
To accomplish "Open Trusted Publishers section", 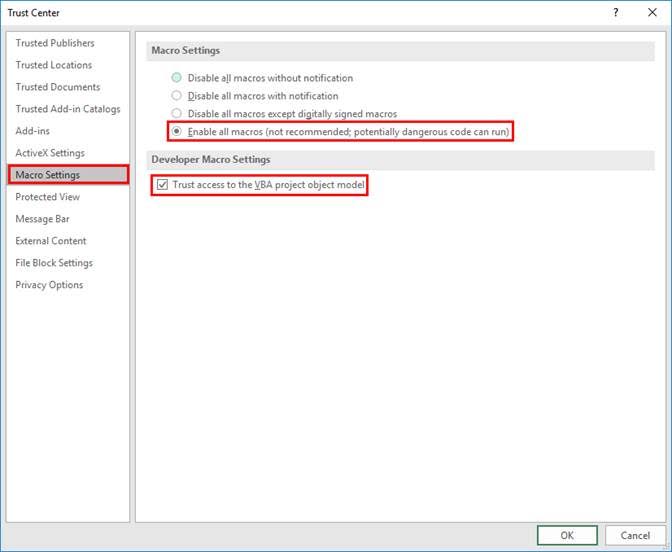I will tap(55, 43).
